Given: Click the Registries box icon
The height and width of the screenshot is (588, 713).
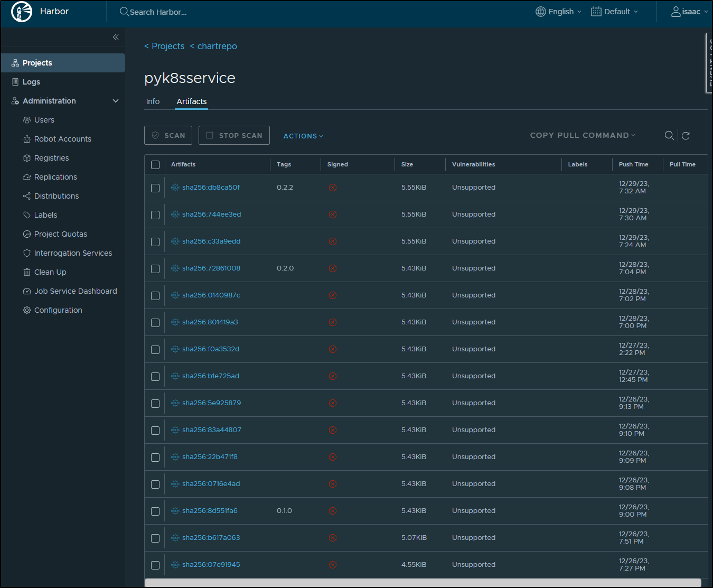Looking at the screenshot, I should point(27,158).
